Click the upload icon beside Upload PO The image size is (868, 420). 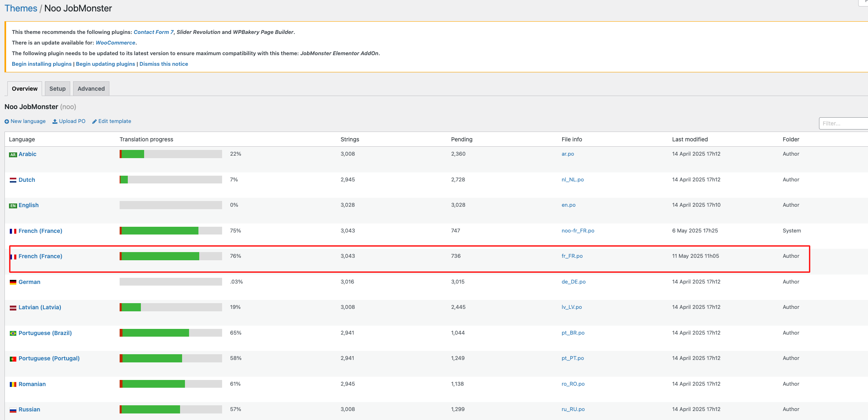click(x=55, y=121)
